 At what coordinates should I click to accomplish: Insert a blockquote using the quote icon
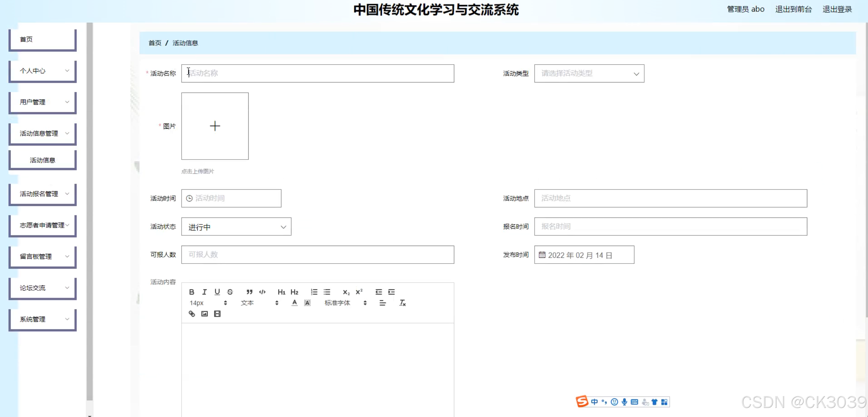[249, 292]
